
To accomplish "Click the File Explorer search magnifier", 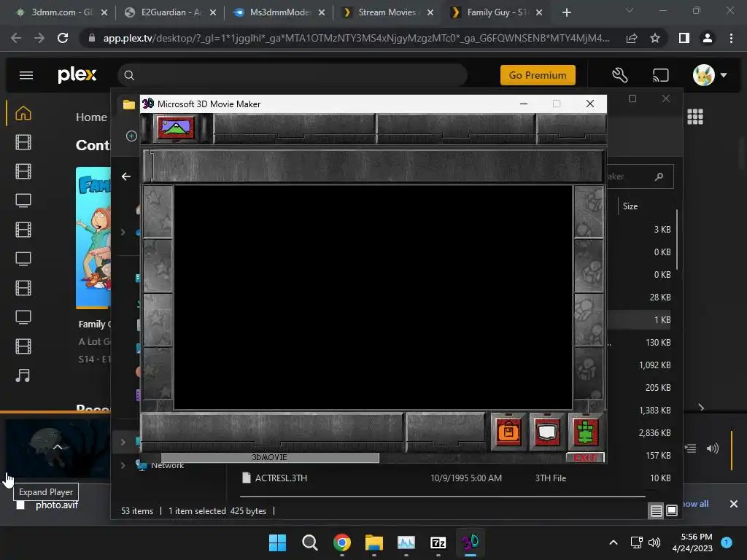I will (x=659, y=176).
